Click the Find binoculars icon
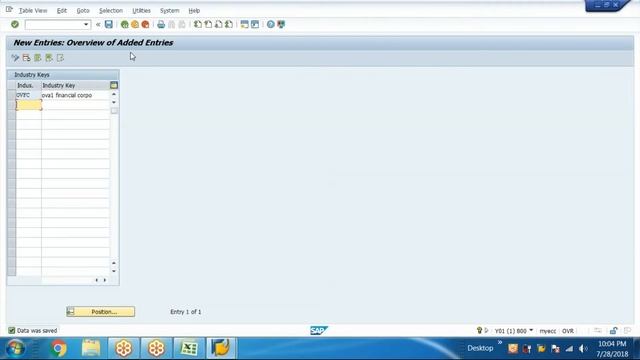The height and width of the screenshot is (360, 640). pos(171,24)
